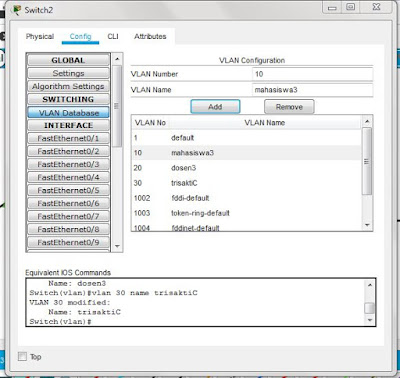
Task: Click the INTERFACE section header
Action: coord(68,125)
